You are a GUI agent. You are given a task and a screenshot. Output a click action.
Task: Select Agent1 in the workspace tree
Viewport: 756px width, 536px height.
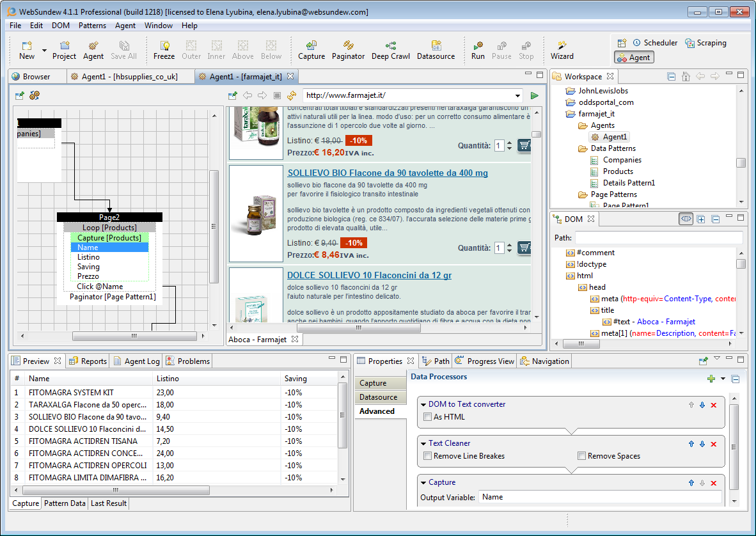610,137
